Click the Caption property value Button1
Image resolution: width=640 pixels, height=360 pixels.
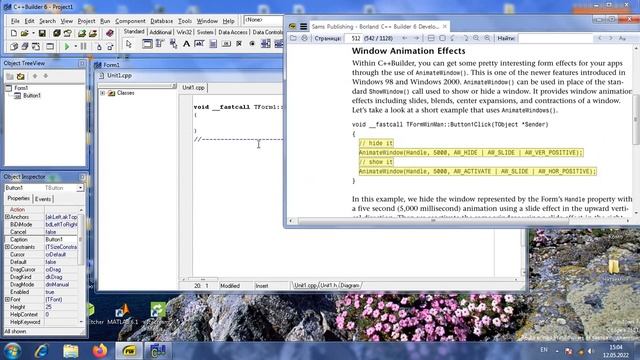click(61, 240)
